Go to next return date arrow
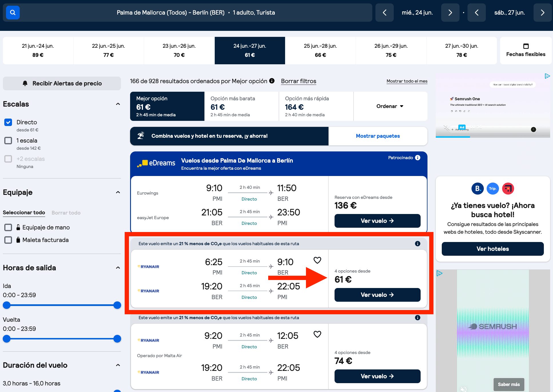This screenshot has width=553, height=392. (x=542, y=13)
